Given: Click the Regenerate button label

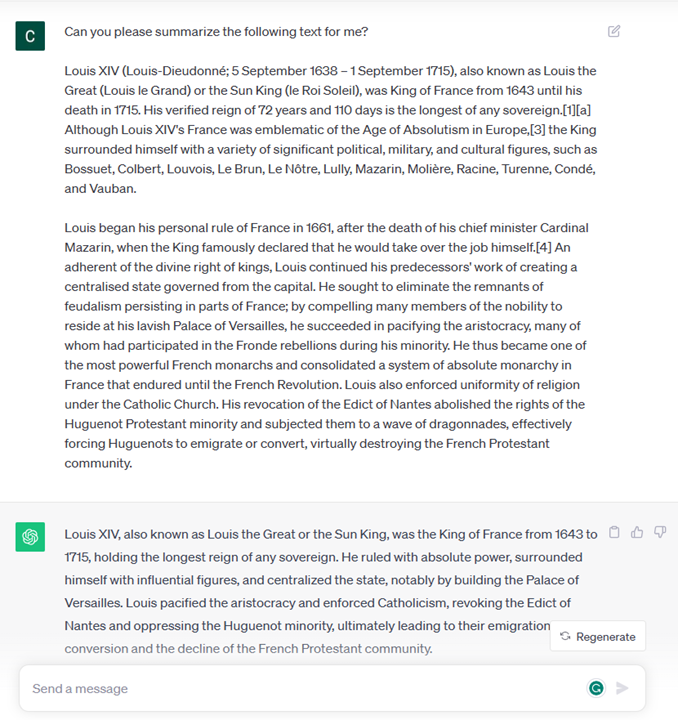Looking at the screenshot, I should tap(605, 636).
